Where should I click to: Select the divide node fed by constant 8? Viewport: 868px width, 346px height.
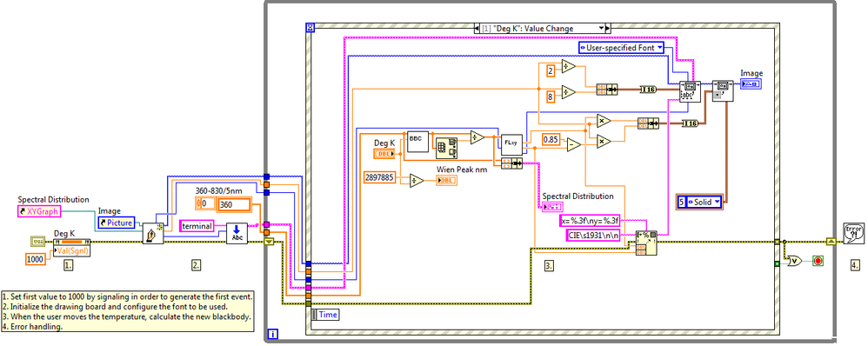coord(569,92)
